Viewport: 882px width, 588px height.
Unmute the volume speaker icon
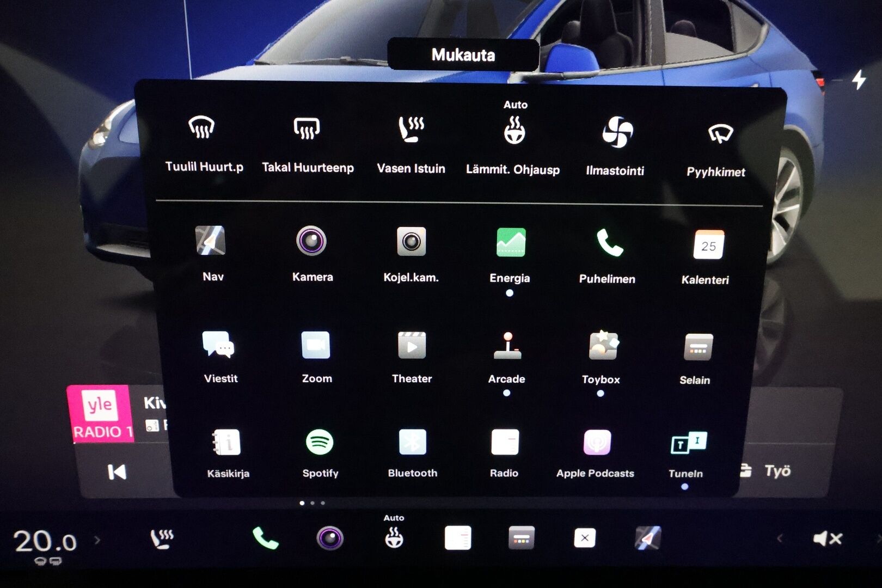[x=828, y=539]
